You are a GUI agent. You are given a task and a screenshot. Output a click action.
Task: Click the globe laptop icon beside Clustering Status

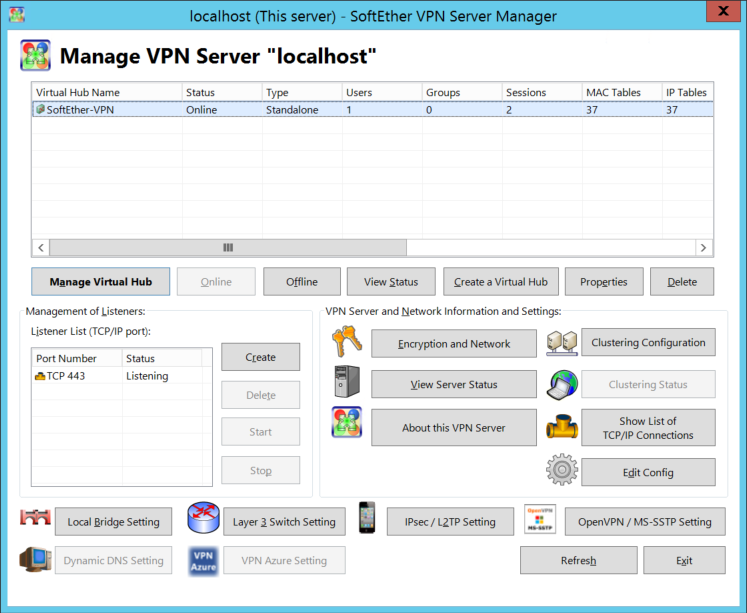[562, 384]
